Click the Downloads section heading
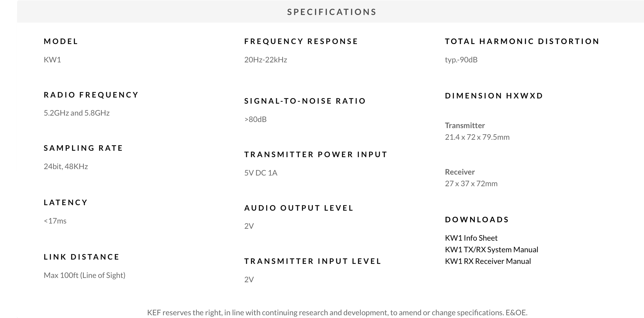Screen dimensions: 644x318 [x=477, y=220]
